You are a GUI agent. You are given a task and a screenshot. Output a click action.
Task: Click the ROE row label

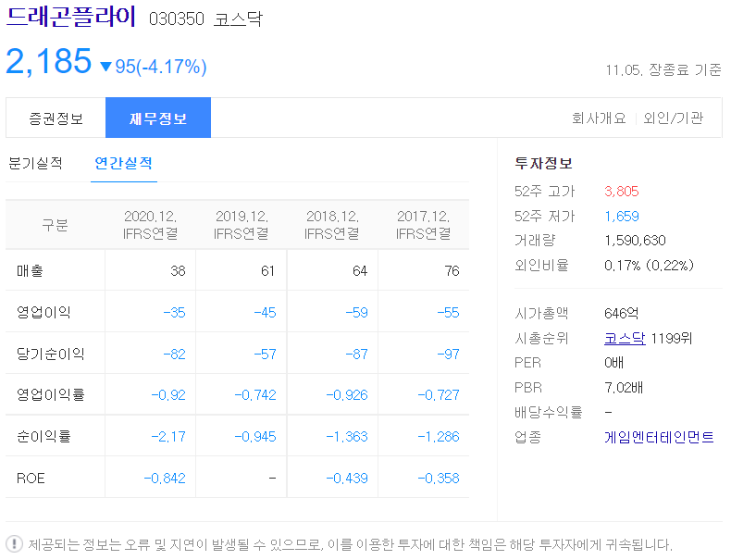tap(31, 478)
